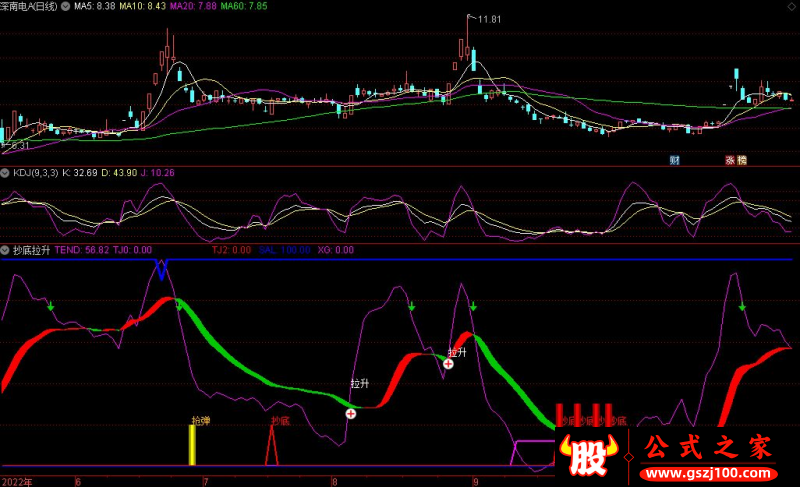Click the yellow 抢弹 label
The width and height of the screenshot is (800, 487).
point(201,421)
